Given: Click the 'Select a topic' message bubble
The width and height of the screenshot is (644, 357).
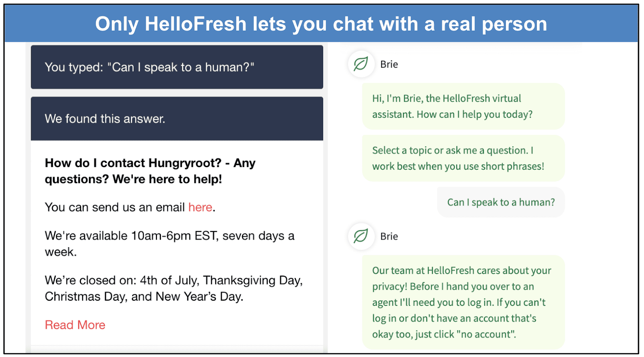Looking at the screenshot, I should (463, 158).
